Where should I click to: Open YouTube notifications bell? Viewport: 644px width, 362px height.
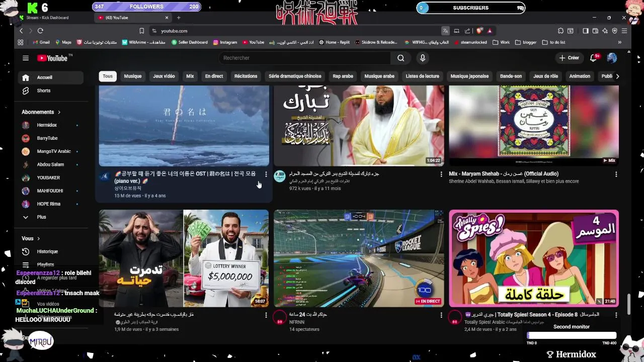(x=594, y=58)
